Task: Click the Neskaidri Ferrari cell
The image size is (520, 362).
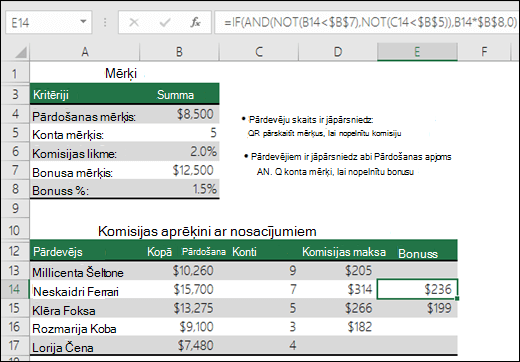Action: point(85,290)
